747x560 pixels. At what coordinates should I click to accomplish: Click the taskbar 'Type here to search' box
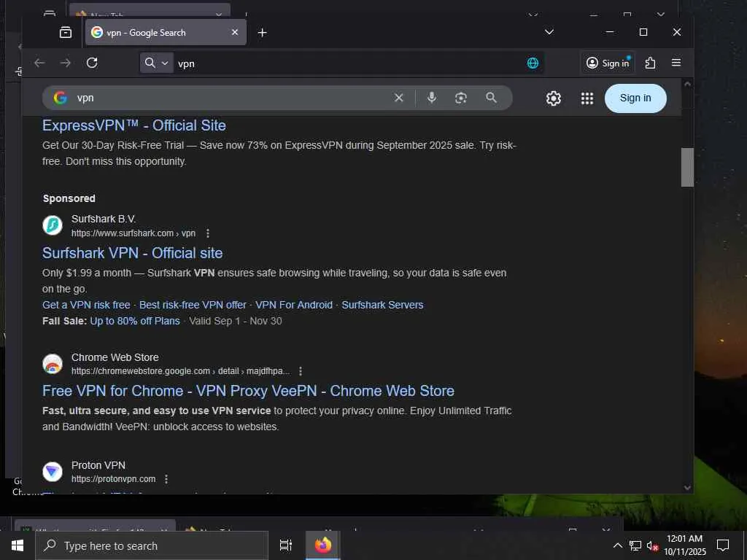(x=152, y=545)
